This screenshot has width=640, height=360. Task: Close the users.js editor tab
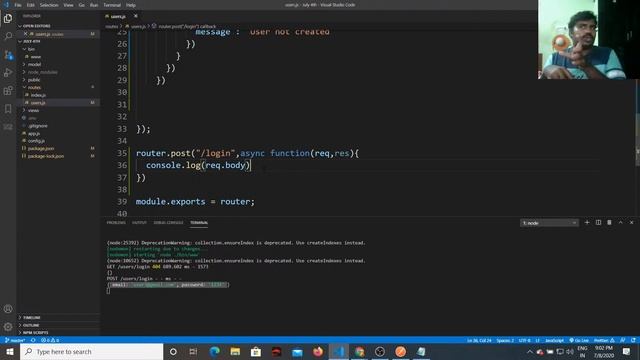(x=136, y=16)
